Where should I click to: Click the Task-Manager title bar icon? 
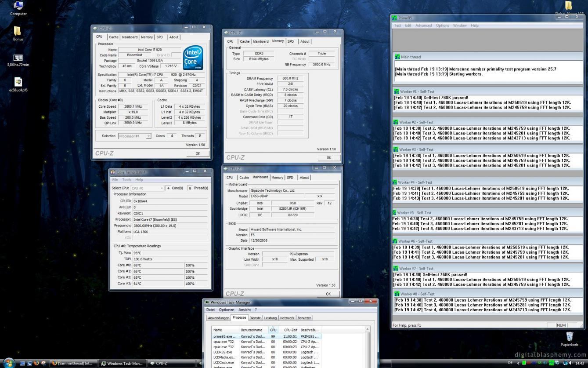(x=207, y=302)
